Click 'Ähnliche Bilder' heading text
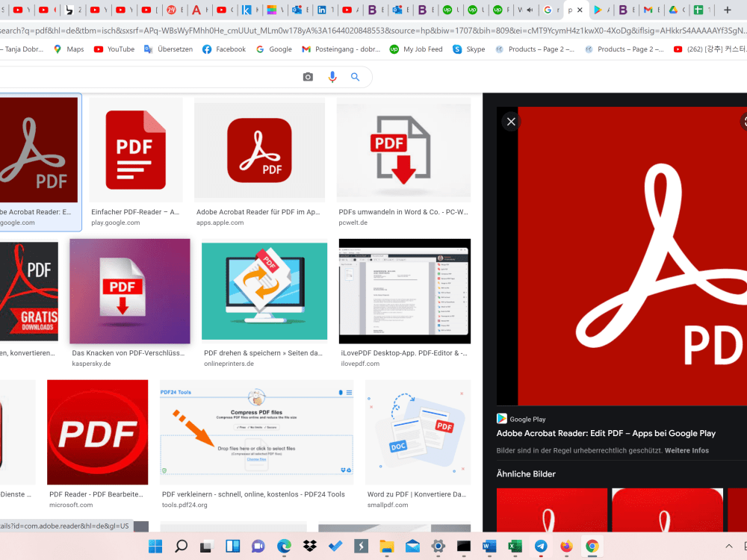 tap(526, 474)
